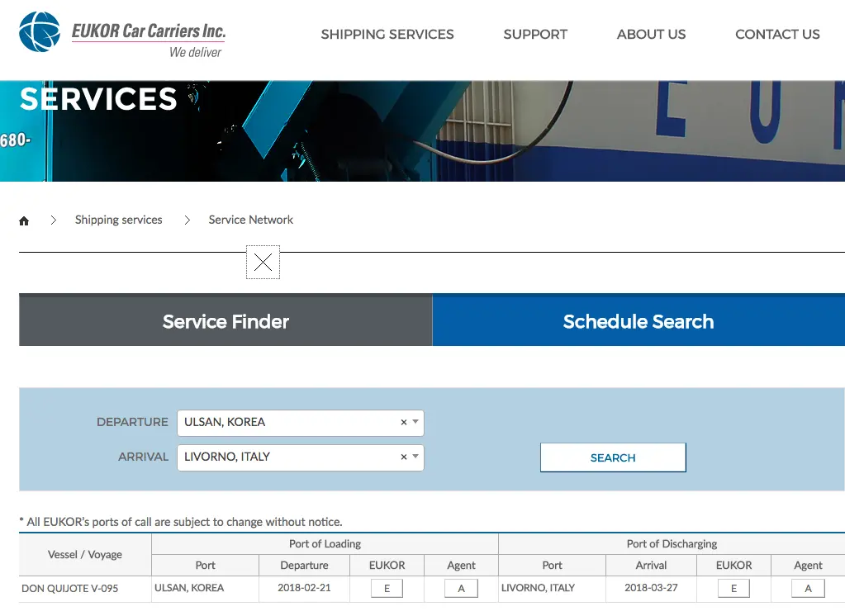The width and height of the screenshot is (845, 616).
Task: Click the EUKOR E button under Port of Loading
Action: pyautogui.click(x=387, y=589)
